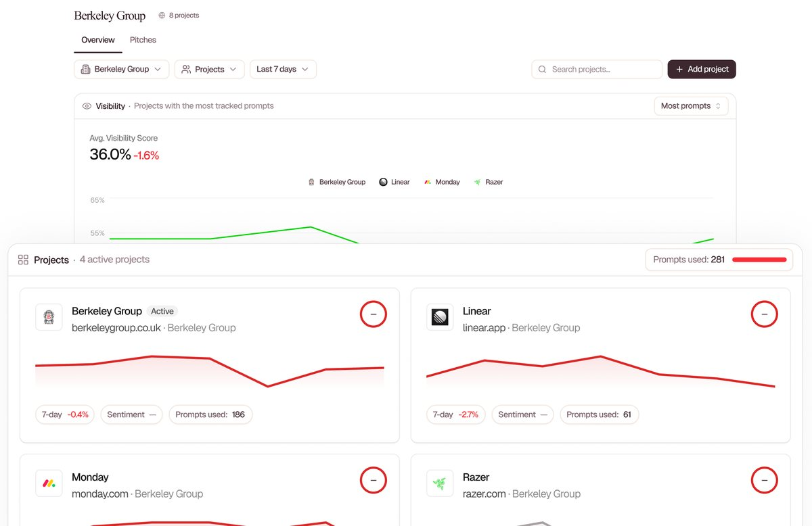
Task: Toggle the Visibility eye icon
Action: tap(87, 106)
